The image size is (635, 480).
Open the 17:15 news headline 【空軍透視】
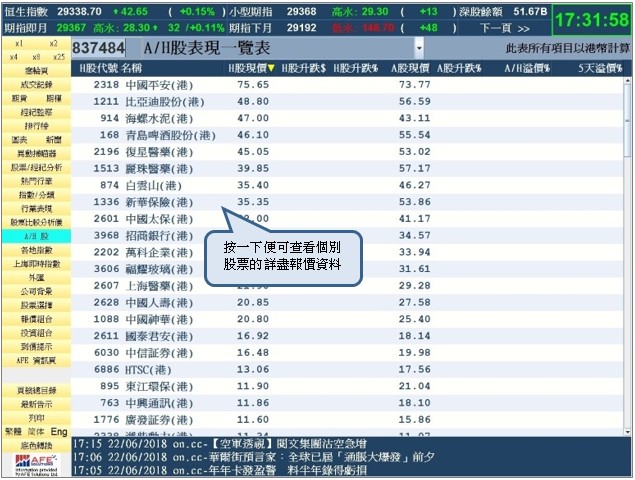coord(220,444)
